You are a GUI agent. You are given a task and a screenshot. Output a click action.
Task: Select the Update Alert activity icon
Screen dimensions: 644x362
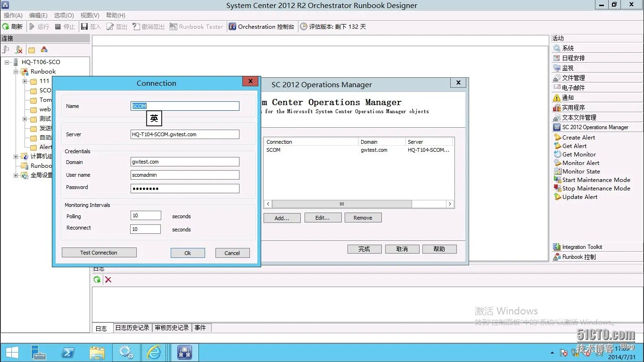click(557, 197)
